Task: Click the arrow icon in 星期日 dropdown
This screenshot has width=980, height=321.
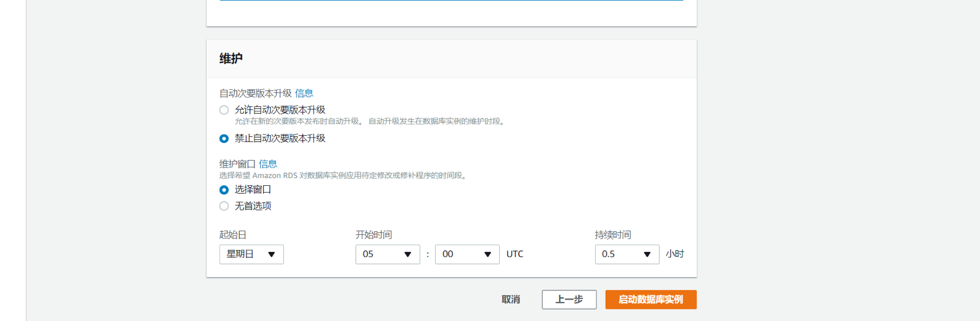Action: (x=272, y=254)
